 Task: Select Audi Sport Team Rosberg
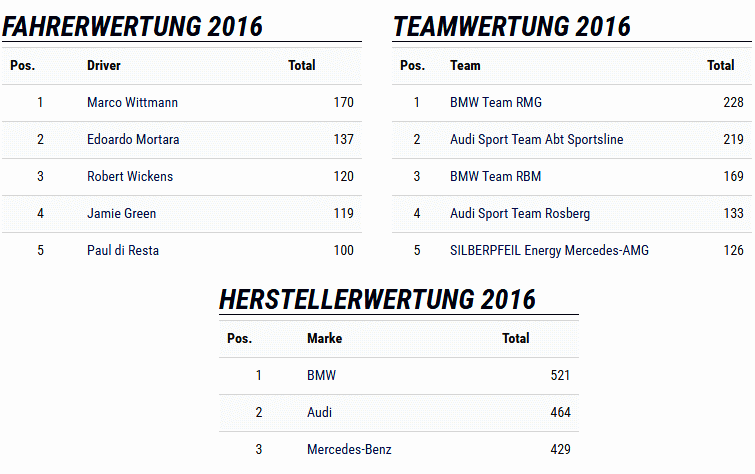[520, 214]
